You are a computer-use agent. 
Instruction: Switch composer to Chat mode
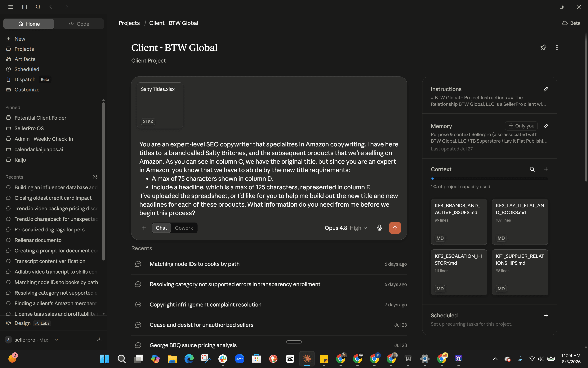click(x=161, y=228)
